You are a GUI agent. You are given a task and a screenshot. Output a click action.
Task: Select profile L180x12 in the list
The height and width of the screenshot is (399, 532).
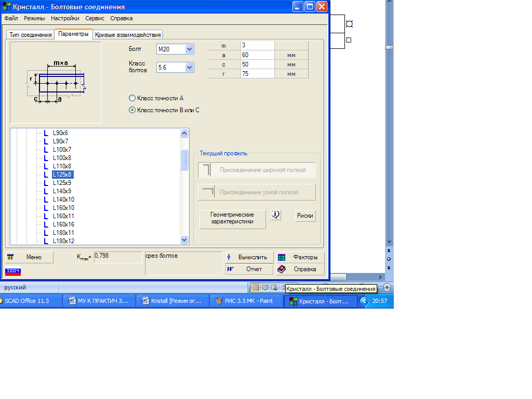63,241
